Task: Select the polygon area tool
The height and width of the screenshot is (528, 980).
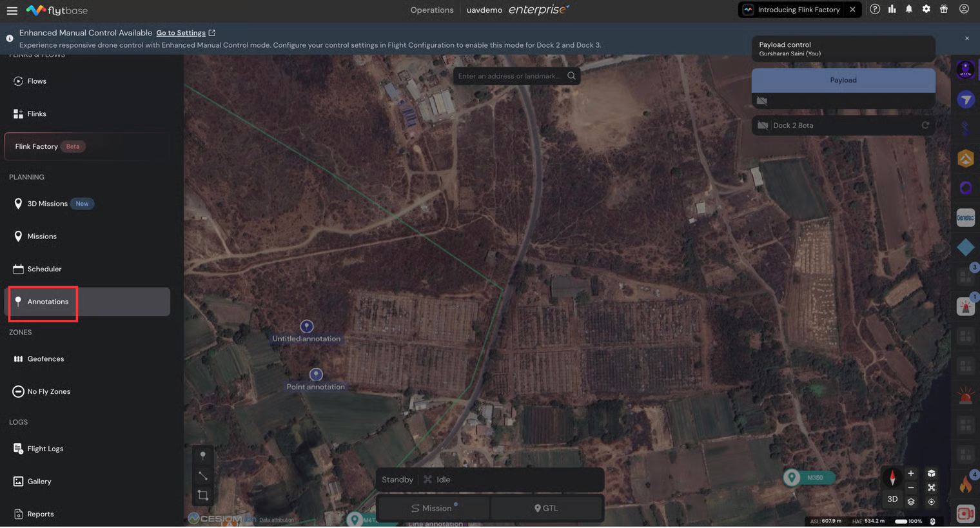Action: 203,496
